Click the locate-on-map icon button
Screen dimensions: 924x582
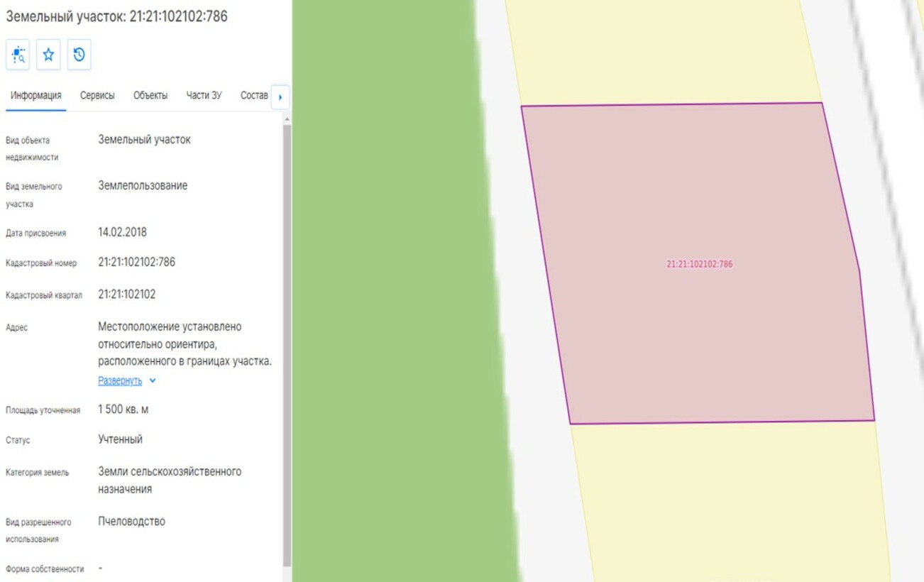[x=18, y=55]
